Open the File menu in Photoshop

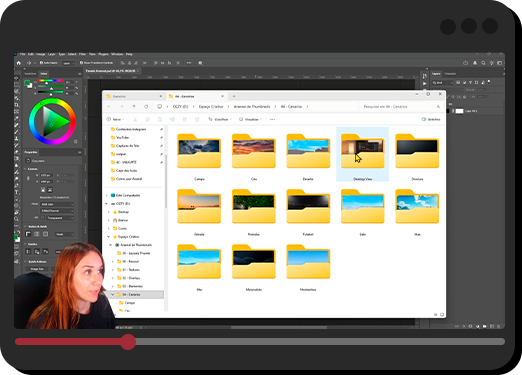(x=23, y=54)
